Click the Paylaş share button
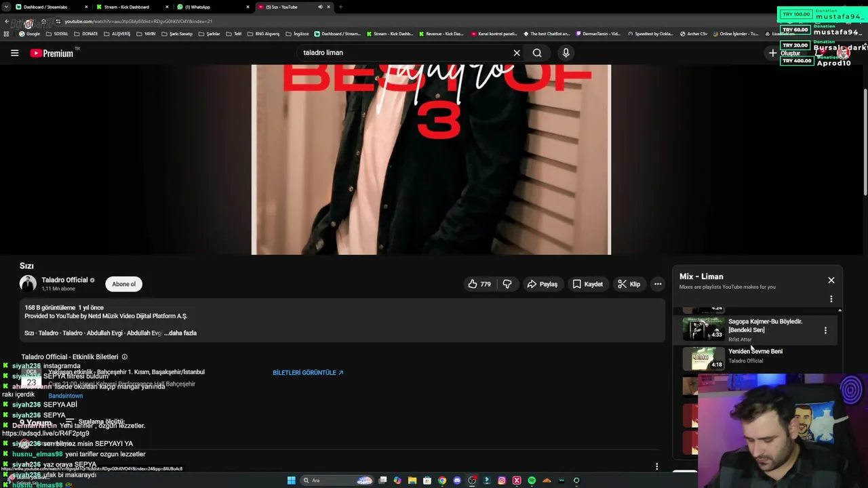 pos(542,284)
